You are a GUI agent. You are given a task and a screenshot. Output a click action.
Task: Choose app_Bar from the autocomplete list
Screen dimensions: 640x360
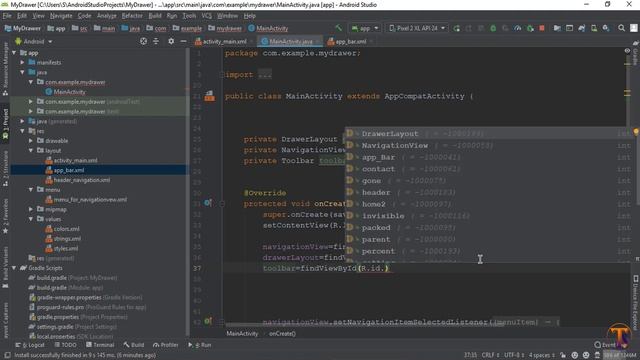tap(488, 157)
